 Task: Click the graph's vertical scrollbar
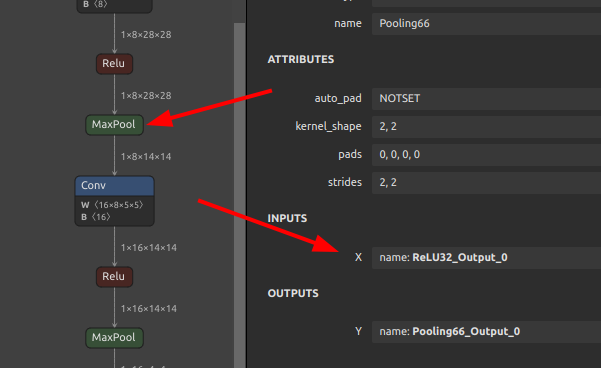coord(240,196)
